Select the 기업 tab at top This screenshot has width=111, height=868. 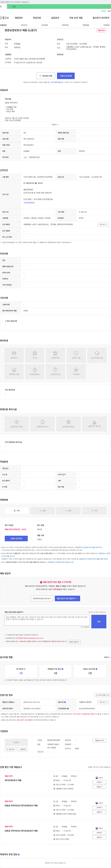[x=14, y=6]
